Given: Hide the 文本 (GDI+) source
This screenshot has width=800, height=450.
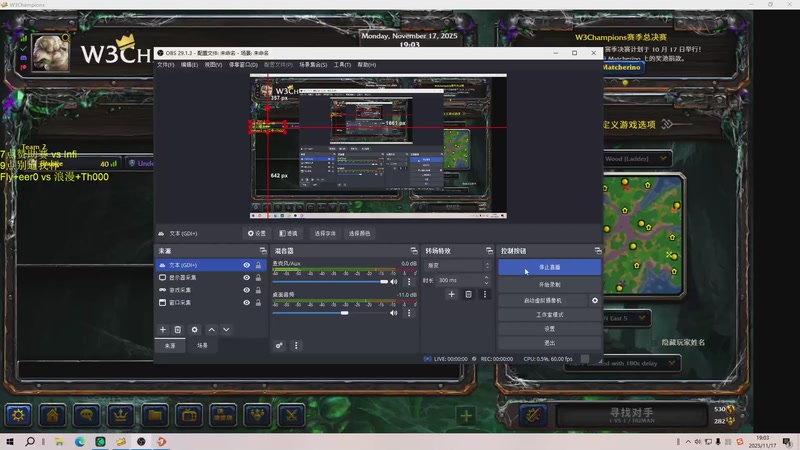Looking at the screenshot, I should pyautogui.click(x=246, y=265).
